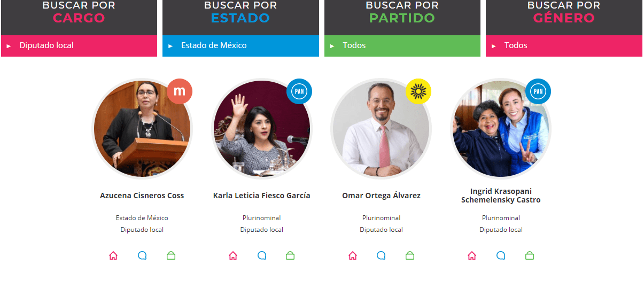Expand the Estado dropdown showing Estado de México
Viewport: 644px width, 304px height.
coord(240,46)
